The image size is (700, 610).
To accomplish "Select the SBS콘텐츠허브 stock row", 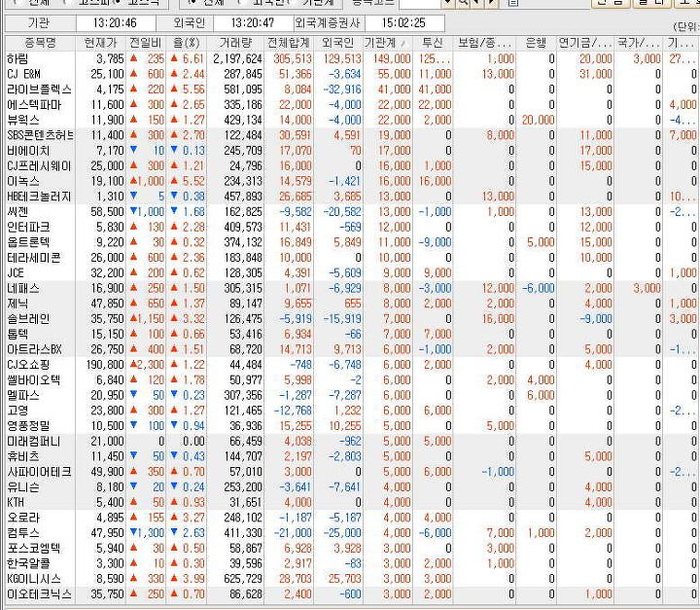I will 353,135.
